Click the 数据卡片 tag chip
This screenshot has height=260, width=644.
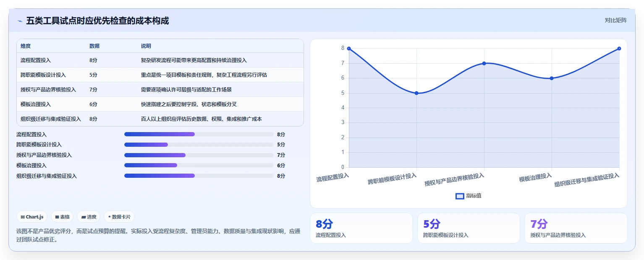click(x=119, y=217)
